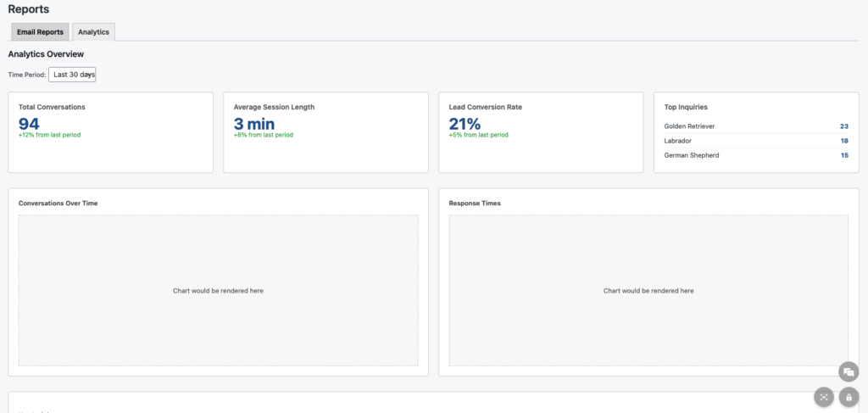Click the Conversations Over Time chart placeholder
Viewport: 868px width, 413px height.
[x=218, y=291]
